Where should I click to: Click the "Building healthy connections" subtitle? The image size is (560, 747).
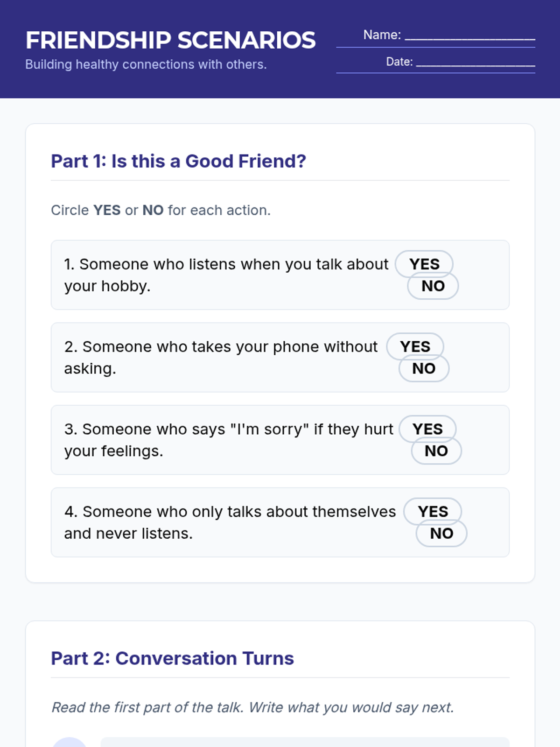point(146,64)
